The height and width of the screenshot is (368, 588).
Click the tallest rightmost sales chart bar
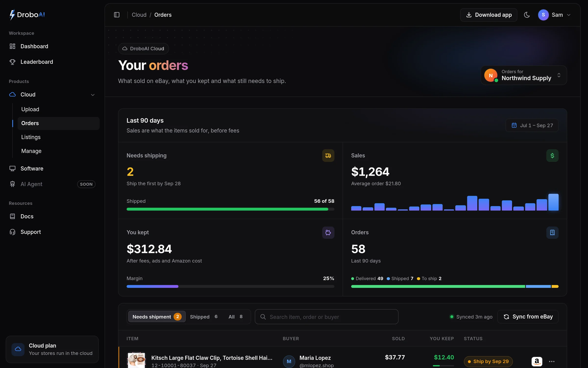point(553,202)
